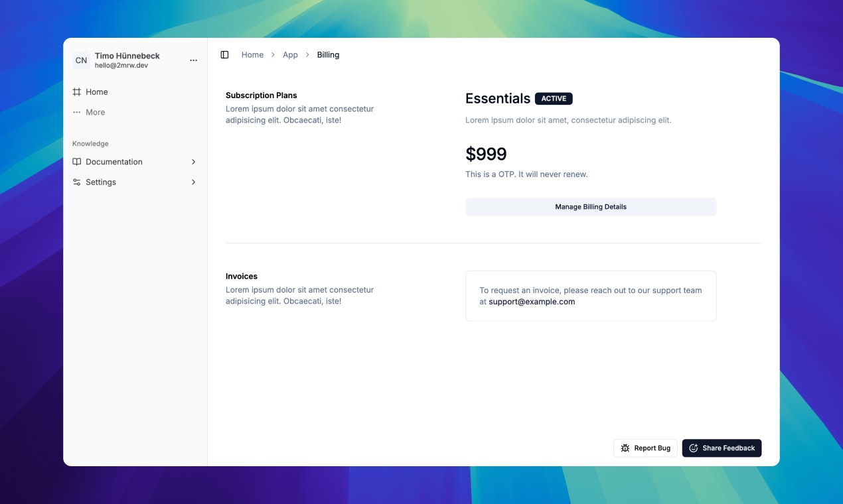Open Home in the sidebar
843x504 pixels.
pyautogui.click(x=135, y=92)
